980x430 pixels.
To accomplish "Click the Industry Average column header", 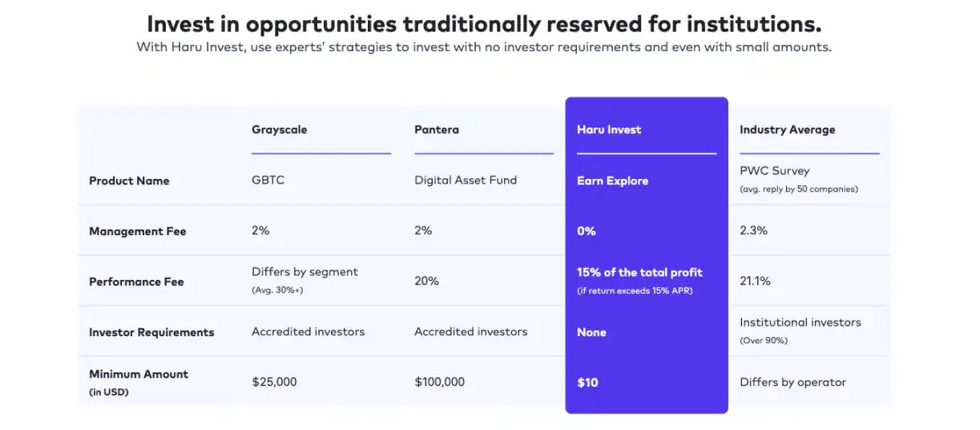I will click(x=787, y=130).
